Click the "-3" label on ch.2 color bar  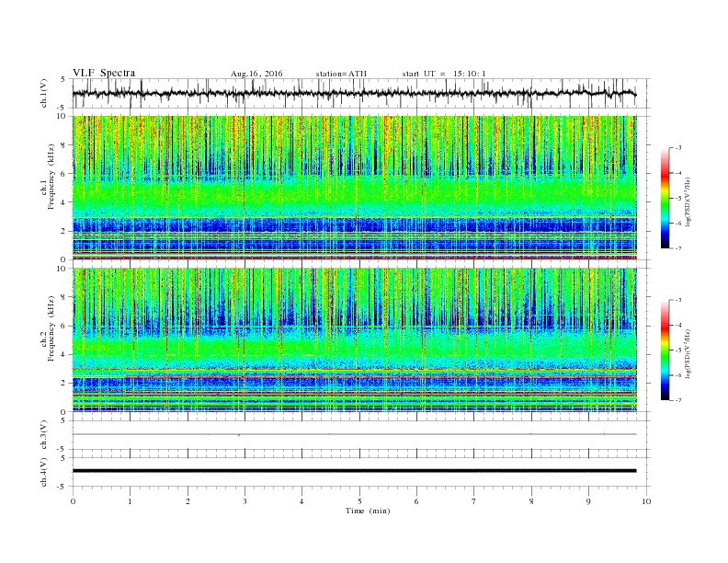click(678, 300)
